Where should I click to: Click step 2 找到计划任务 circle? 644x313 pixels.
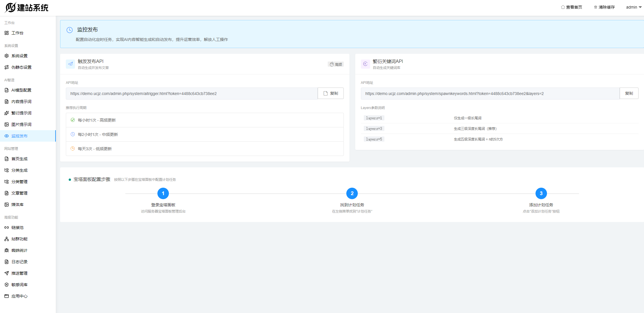(x=352, y=193)
